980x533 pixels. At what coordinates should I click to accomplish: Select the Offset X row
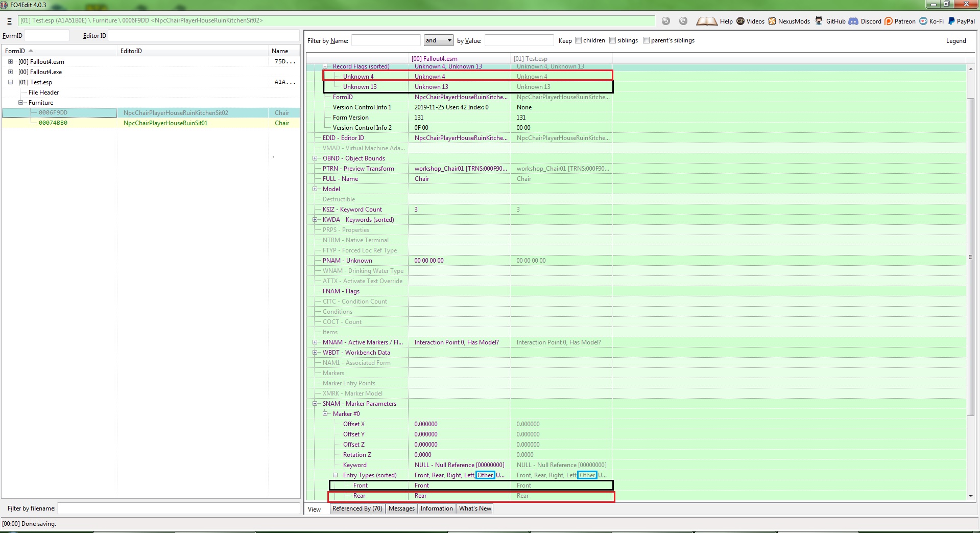pyautogui.click(x=636, y=424)
